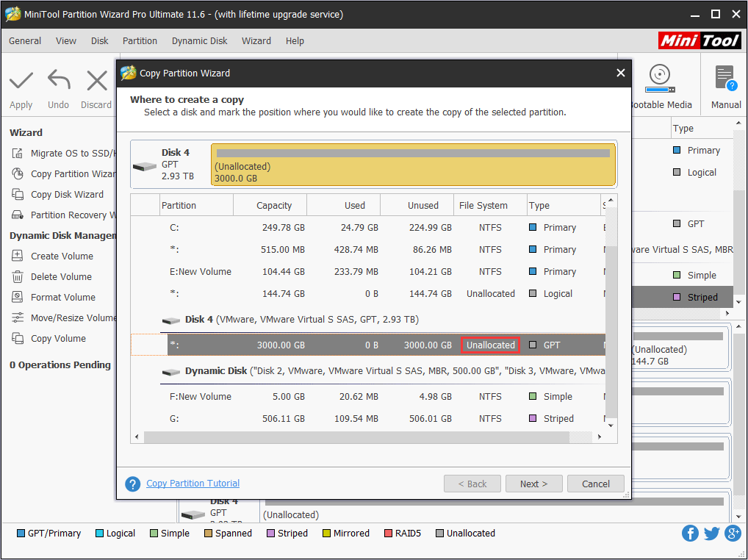Click the Discard X icon

[97, 81]
